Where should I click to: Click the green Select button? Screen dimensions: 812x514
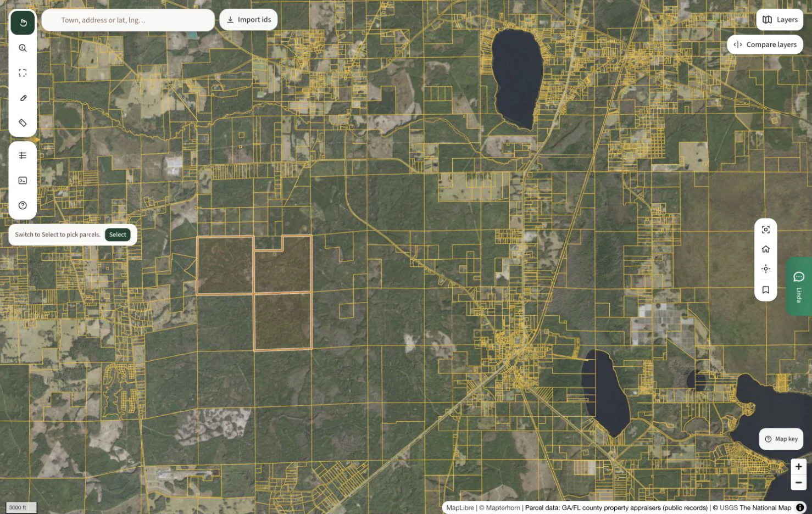[118, 234]
